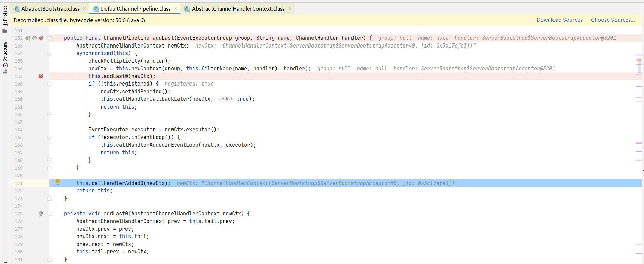644x264 pixels.
Task: Click the implements-method gutter icon on line 152
Action: 28,38
